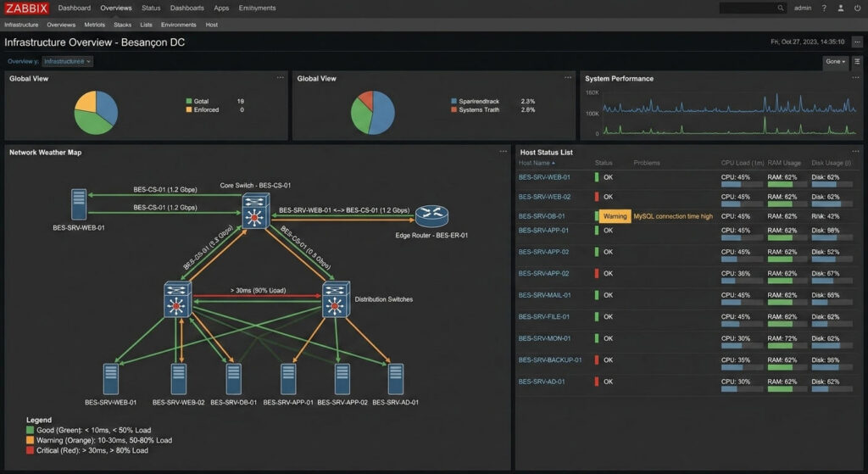The height and width of the screenshot is (474, 868).
Task: Click the CPU Load (1m) column header
Action: pyautogui.click(x=743, y=163)
